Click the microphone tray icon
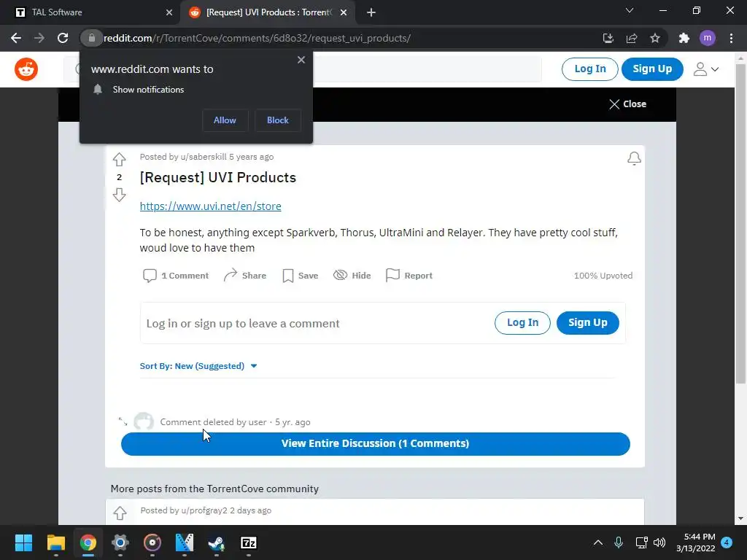747x560 pixels. (x=619, y=542)
